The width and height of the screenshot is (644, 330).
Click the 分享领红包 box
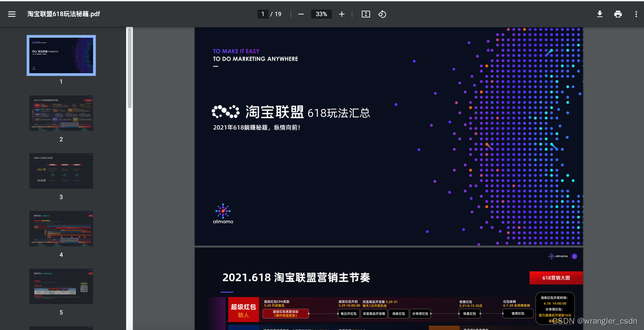[420, 313]
